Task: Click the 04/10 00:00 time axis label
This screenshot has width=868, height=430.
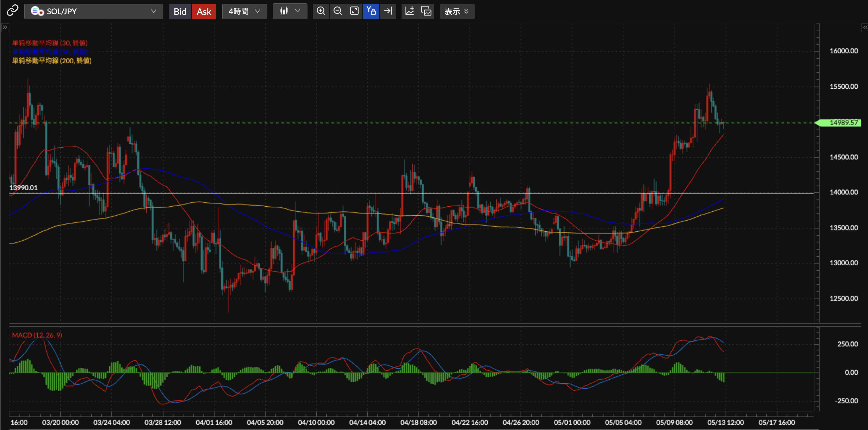Action: point(316,422)
